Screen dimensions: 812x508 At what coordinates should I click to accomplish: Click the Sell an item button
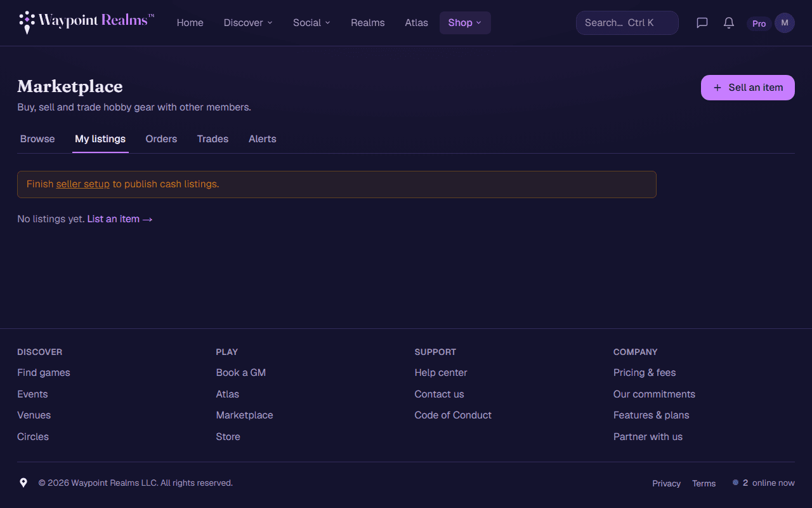coord(748,88)
